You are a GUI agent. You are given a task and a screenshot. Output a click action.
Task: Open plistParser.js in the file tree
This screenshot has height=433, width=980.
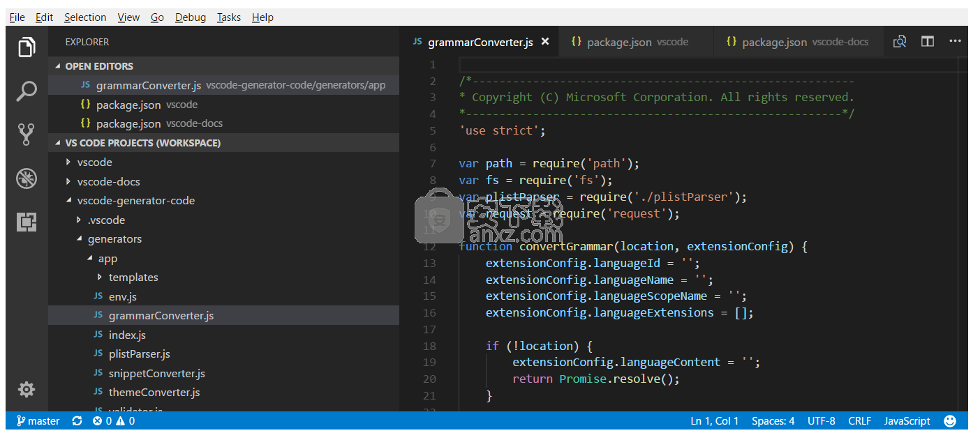[223, 354]
